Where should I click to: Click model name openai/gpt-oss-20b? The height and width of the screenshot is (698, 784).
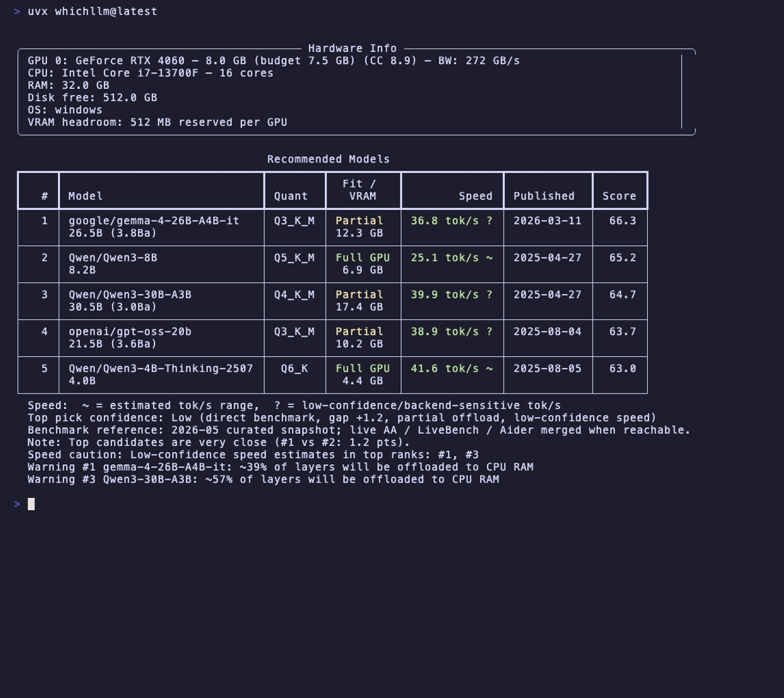[x=130, y=331]
